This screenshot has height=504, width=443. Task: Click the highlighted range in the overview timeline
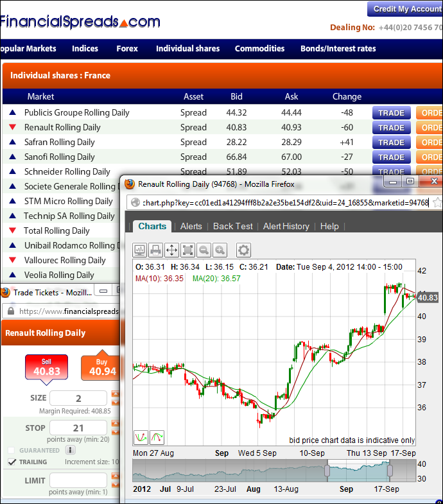tap(358, 470)
